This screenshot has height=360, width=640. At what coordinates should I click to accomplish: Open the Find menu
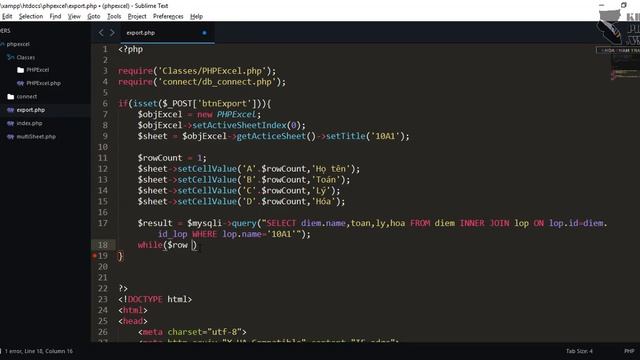55,16
